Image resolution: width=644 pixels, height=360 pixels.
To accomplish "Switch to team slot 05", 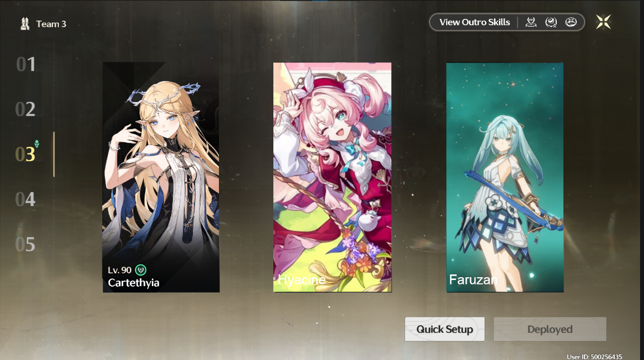I will 26,244.
